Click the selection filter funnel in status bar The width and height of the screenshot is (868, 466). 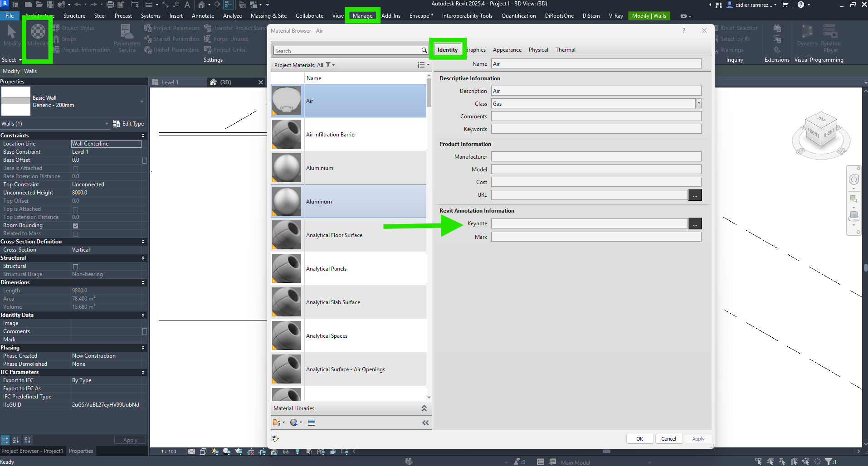829,461
